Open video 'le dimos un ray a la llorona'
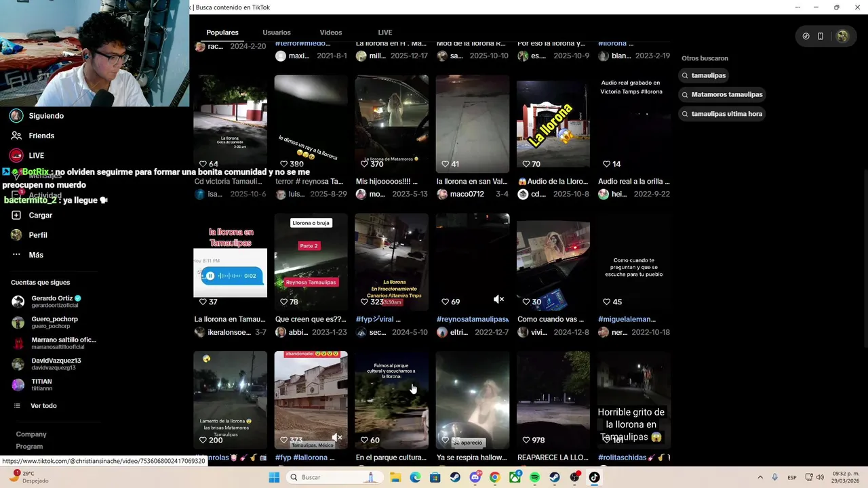 coord(311,124)
